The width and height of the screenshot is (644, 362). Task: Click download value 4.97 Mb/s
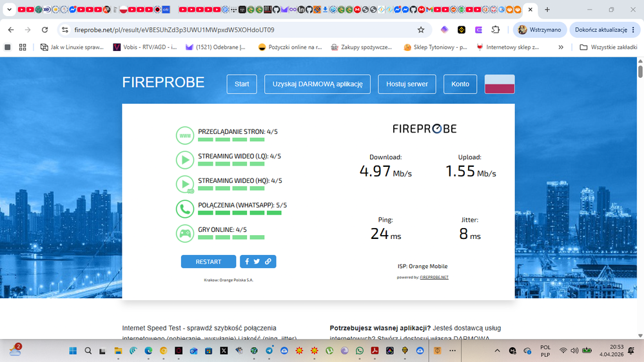[385, 171]
